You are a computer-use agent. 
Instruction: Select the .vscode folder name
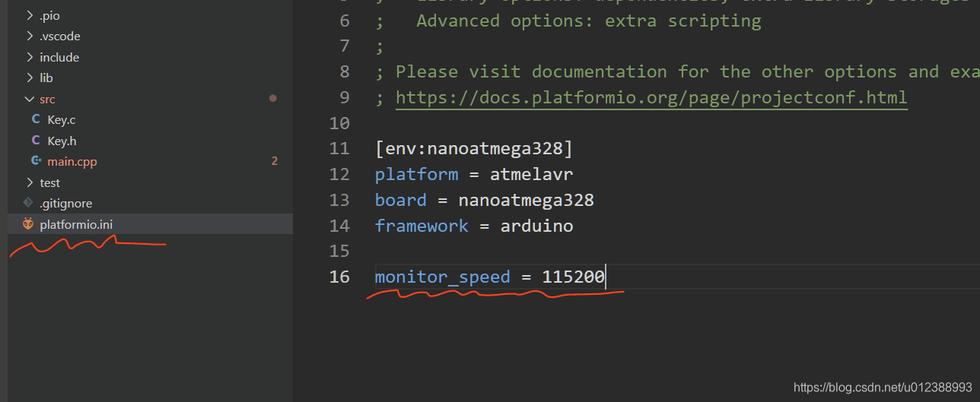click(60, 36)
